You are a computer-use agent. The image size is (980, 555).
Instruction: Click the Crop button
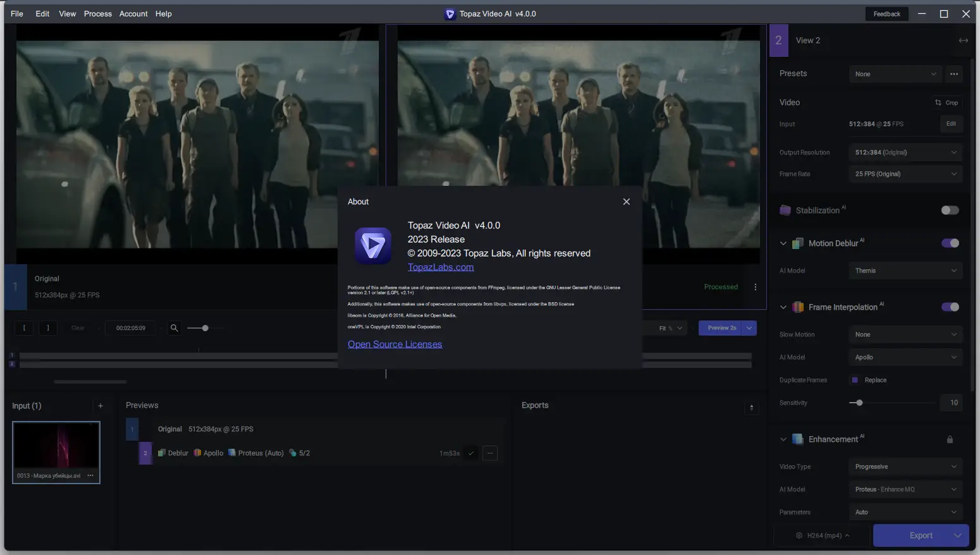pyautogui.click(x=946, y=102)
